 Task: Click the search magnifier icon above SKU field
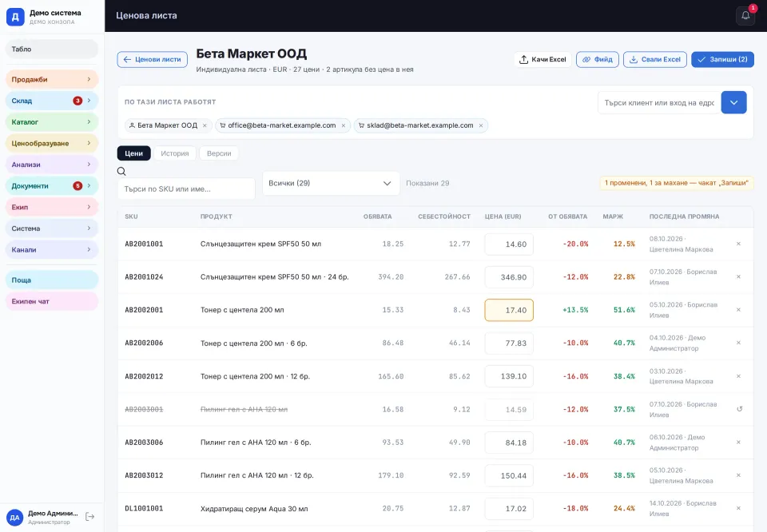(x=121, y=171)
